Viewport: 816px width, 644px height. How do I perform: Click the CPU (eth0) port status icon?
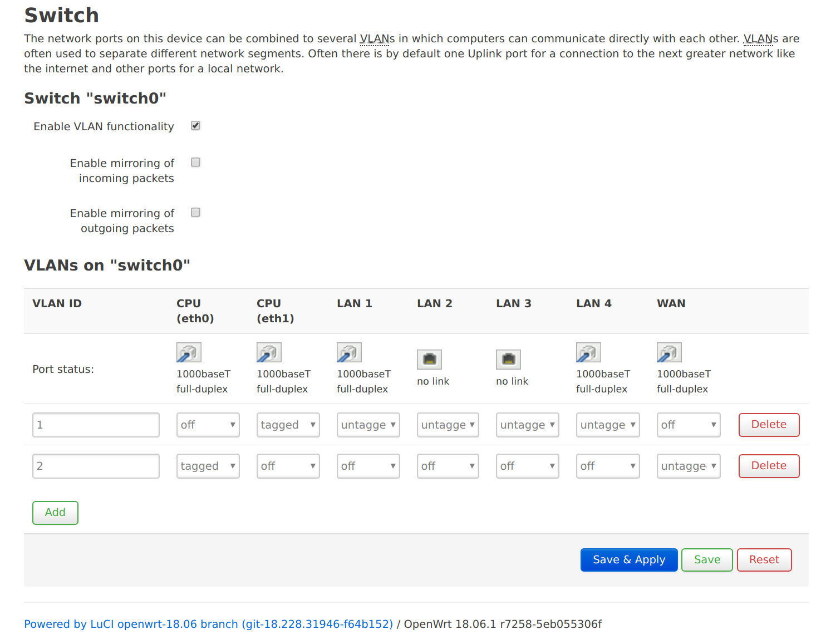189,352
